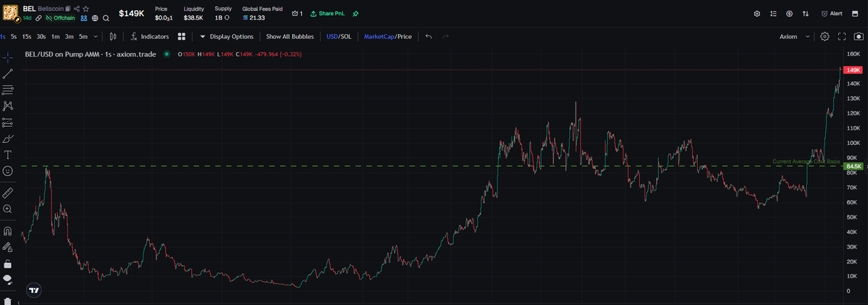
Task: Select the brush drawing tool
Action: (x=8, y=138)
